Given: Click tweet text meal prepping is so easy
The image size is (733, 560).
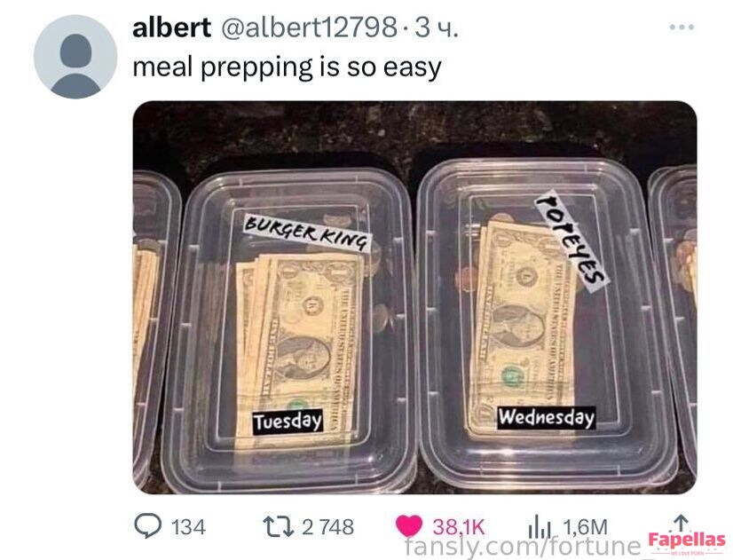Looking at the screenshot, I should 287,67.
